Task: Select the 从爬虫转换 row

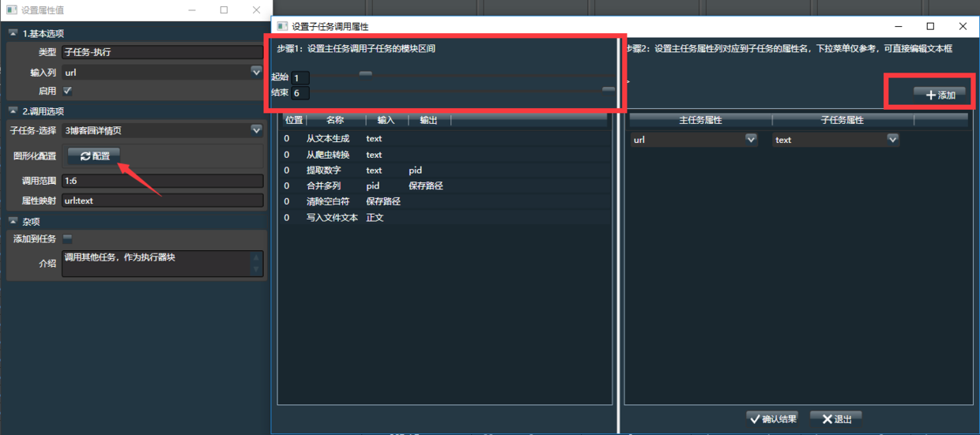Action: coord(445,155)
